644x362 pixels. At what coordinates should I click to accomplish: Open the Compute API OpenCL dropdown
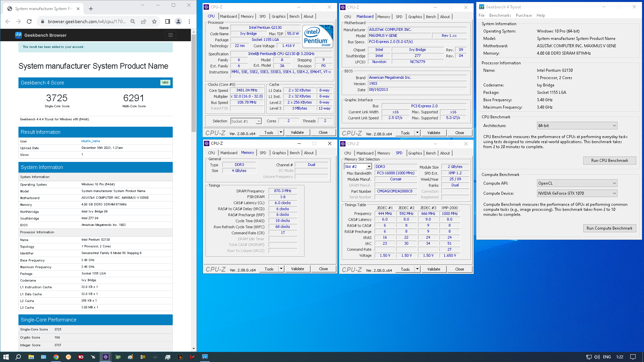click(x=577, y=183)
